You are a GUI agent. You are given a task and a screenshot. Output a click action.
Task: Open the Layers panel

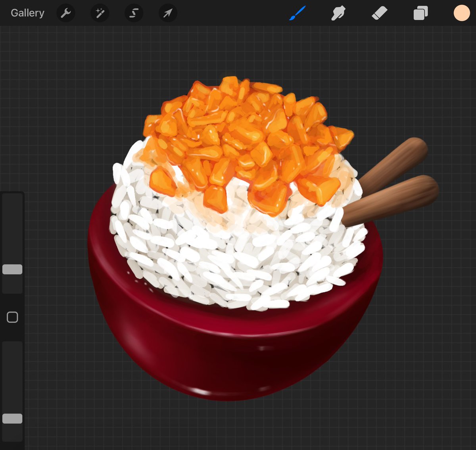click(420, 13)
